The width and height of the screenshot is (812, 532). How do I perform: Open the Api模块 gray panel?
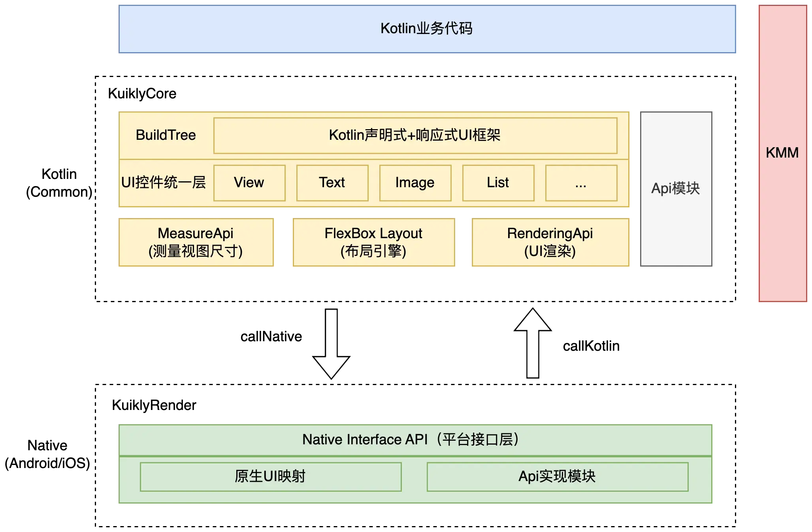676,190
